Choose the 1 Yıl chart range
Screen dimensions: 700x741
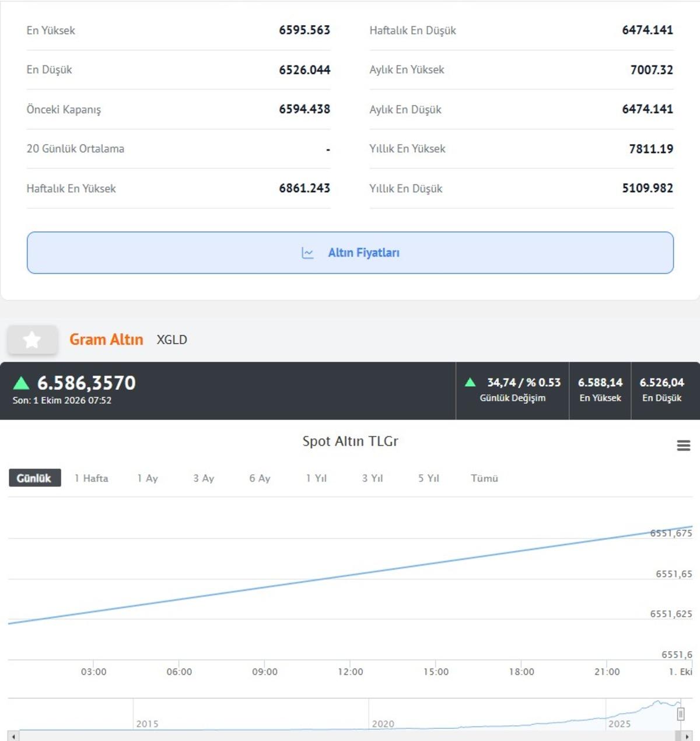(x=316, y=478)
